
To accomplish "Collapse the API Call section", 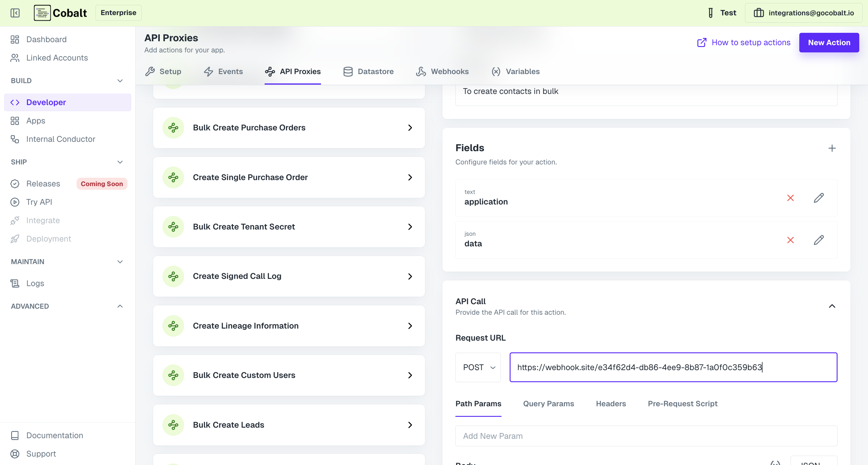I will (832, 306).
